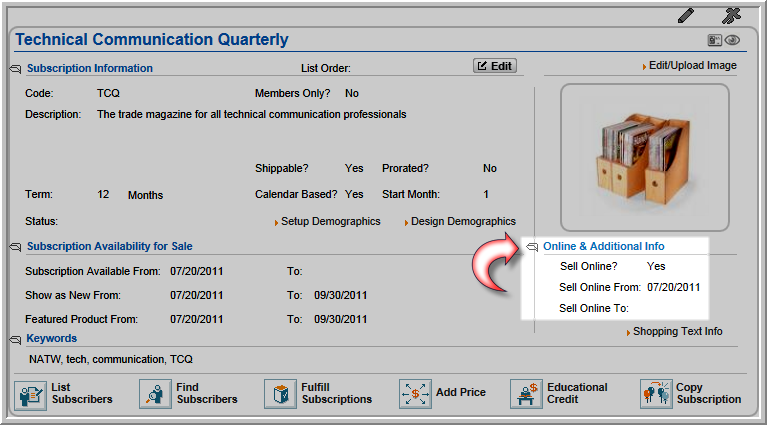Open the Setup Demographics link

[331, 222]
